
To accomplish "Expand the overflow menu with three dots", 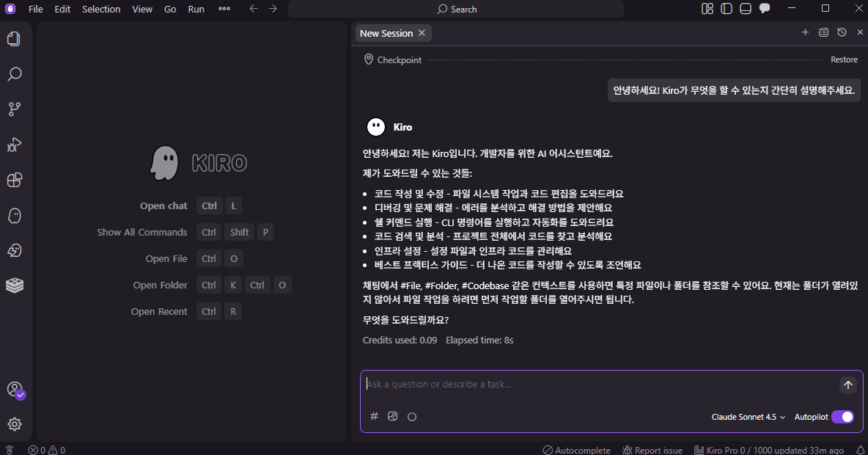I will [x=224, y=9].
